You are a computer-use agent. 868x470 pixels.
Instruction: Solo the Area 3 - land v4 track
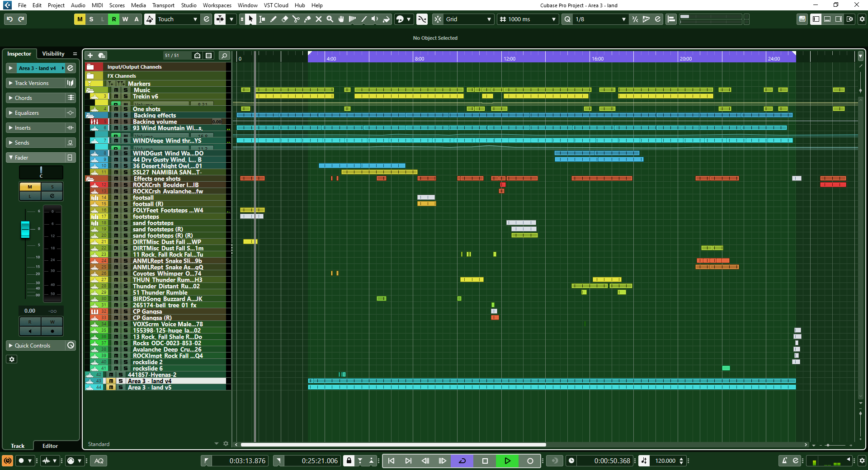point(121,381)
